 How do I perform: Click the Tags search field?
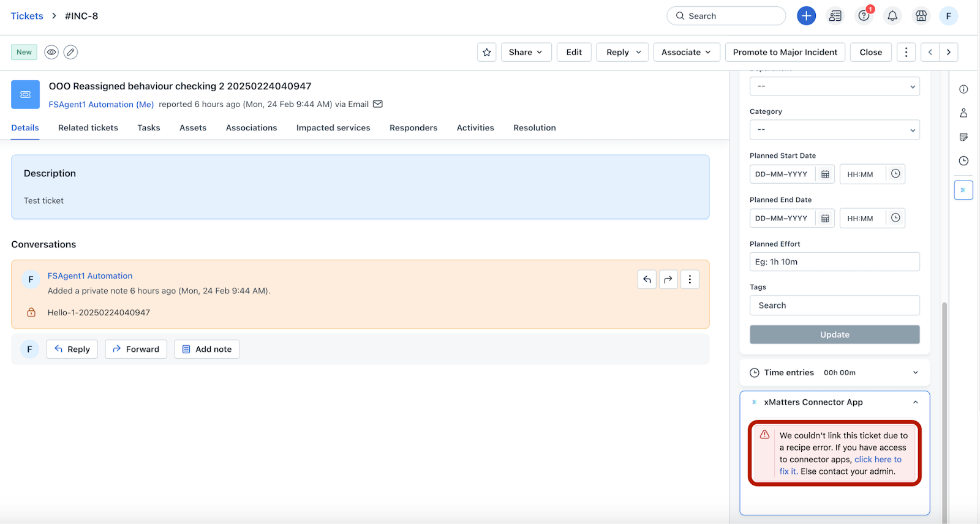pyautogui.click(x=834, y=305)
